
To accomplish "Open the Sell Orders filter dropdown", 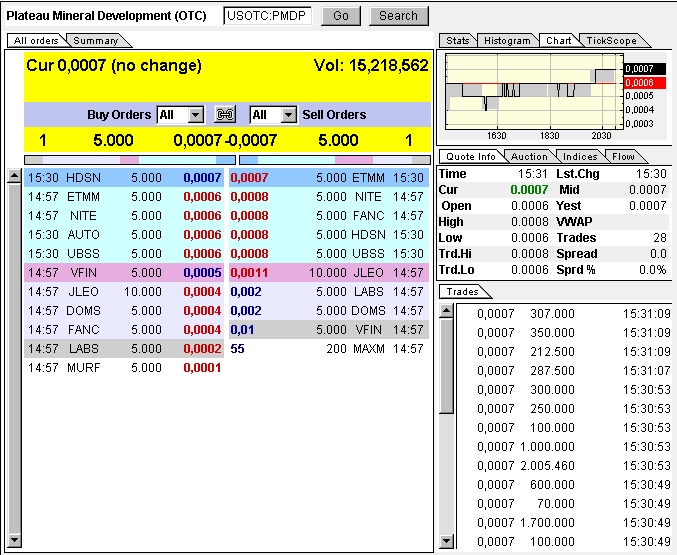I will point(288,115).
